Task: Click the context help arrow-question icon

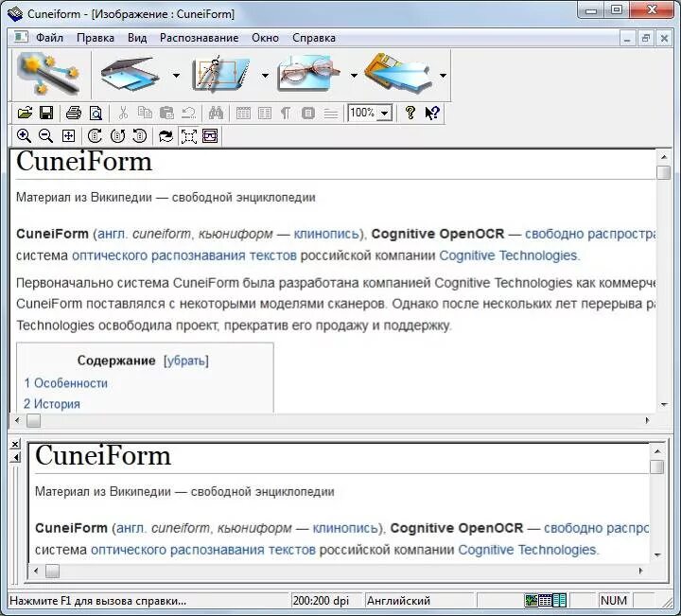Action: tap(432, 113)
